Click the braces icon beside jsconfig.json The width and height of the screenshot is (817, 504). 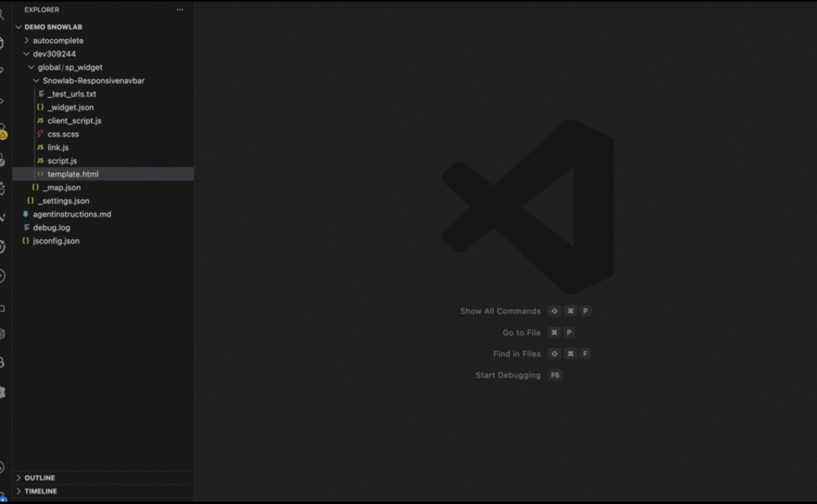25,241
